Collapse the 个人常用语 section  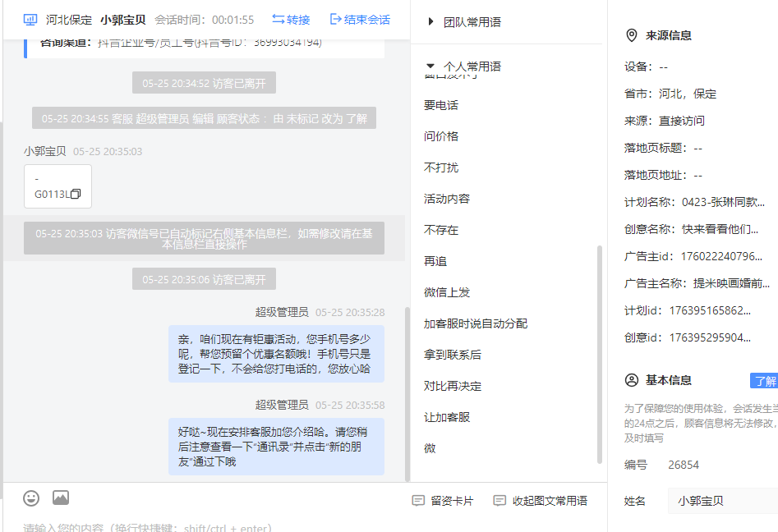464,66
